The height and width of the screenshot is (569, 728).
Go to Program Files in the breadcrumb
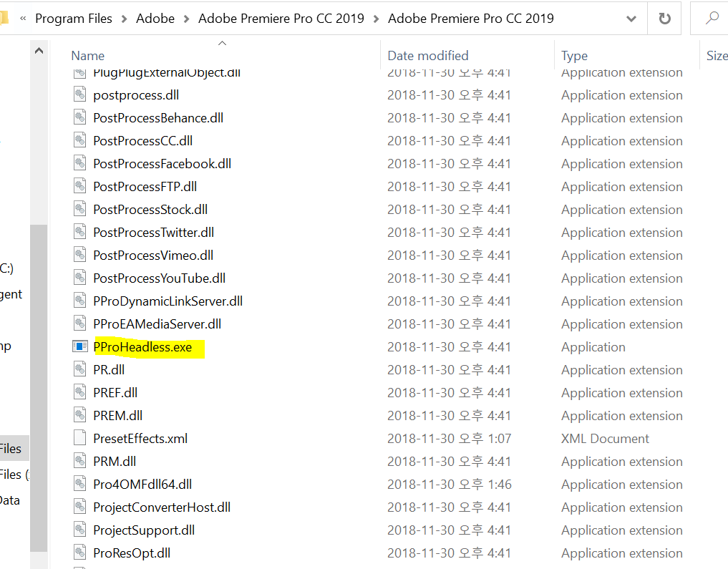(73, 19)
